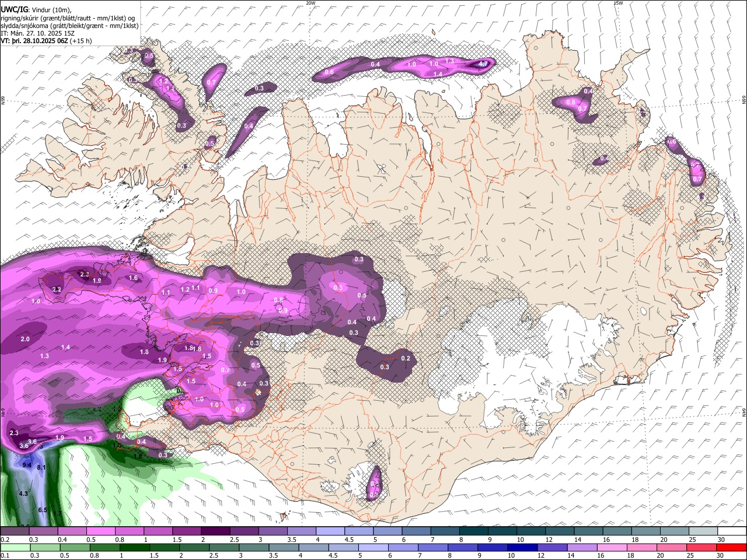Image resolution: width=747 pixels, height=560 pixels.
Task: Click the 8.1 rainfall value label
Action: [x=41, y=468]
